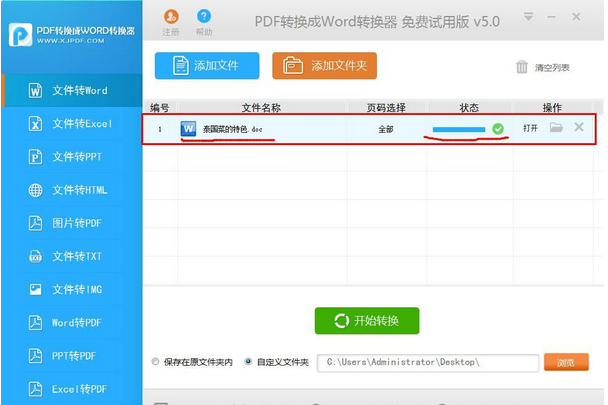Screen dimensions: 608x405
Task: Click the 文件名称 column header
Action: coord(262,107)
